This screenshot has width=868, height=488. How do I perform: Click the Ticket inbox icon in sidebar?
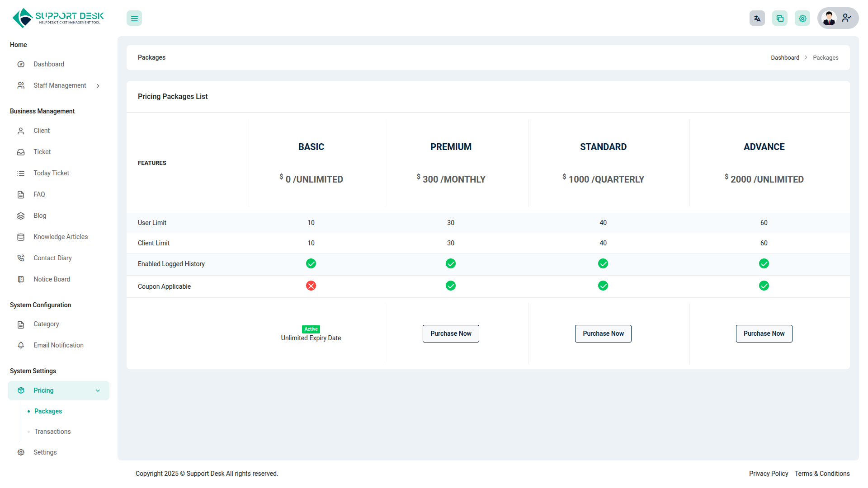[x=21, y=152]
